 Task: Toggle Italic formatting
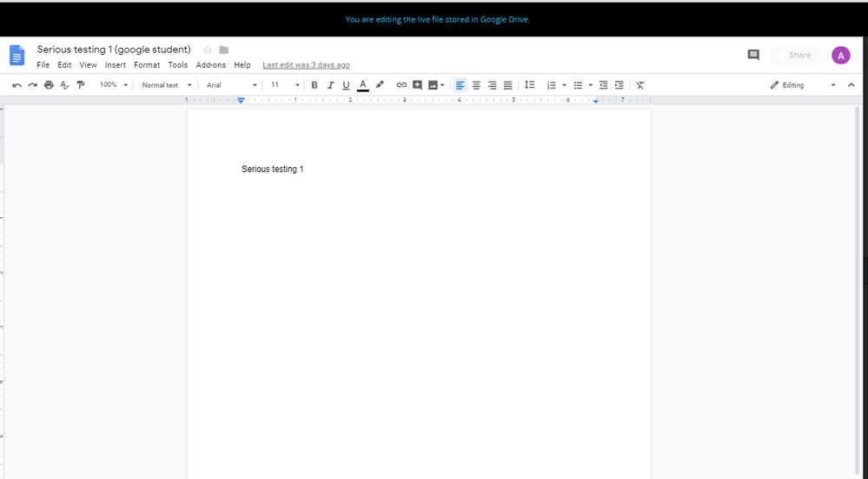(330, 85)
